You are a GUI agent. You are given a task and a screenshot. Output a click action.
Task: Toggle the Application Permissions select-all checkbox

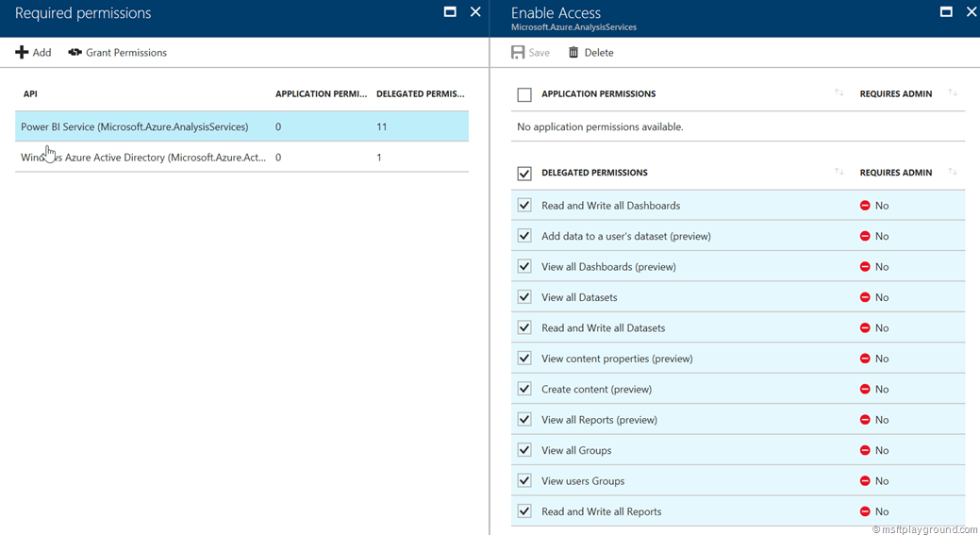524,94
